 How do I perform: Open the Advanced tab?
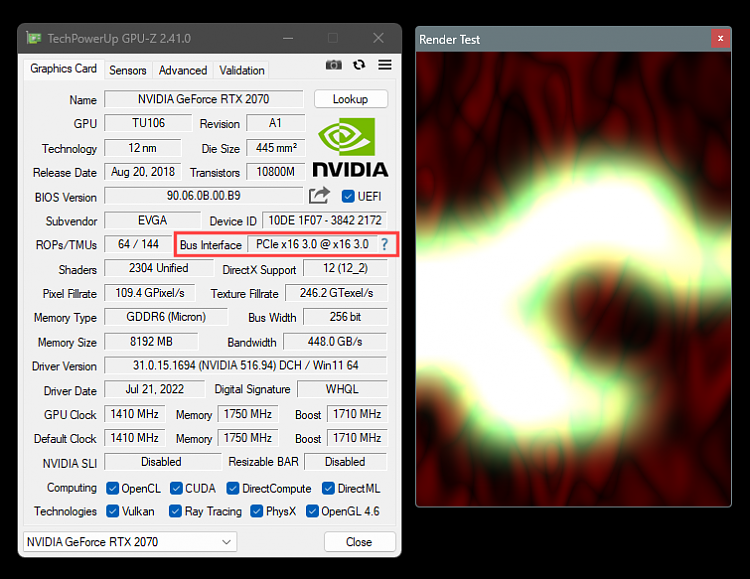click(x=183, y=70)
